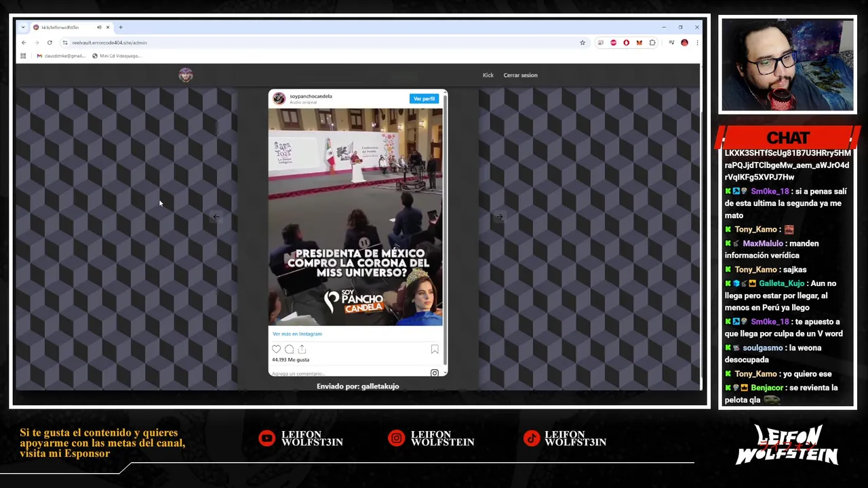Viewport: 868px width, 488px height.
Task: Click soypanchocandela profile picture
Action: pos(279,99)
